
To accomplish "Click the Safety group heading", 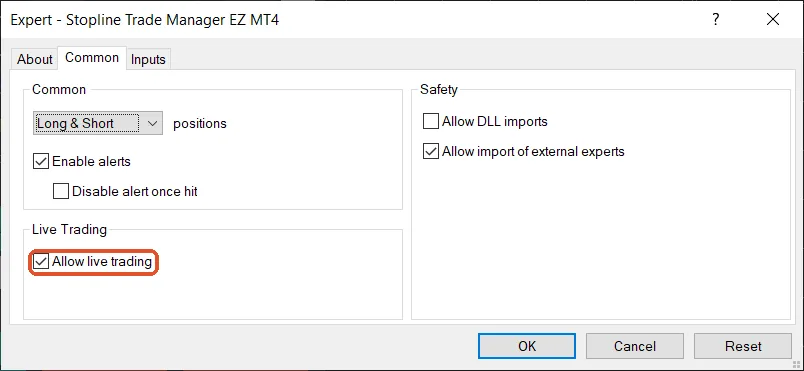I will [x=438, y=90].
